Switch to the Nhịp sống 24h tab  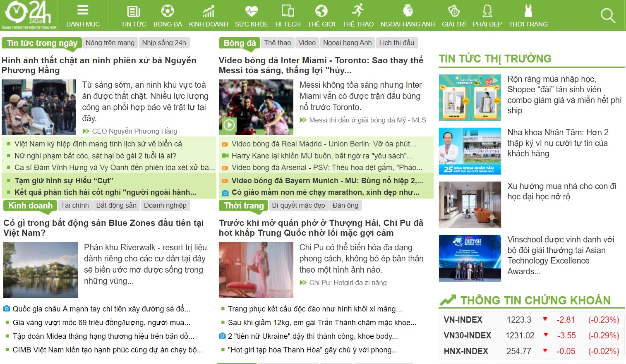(x=164, y=43)
